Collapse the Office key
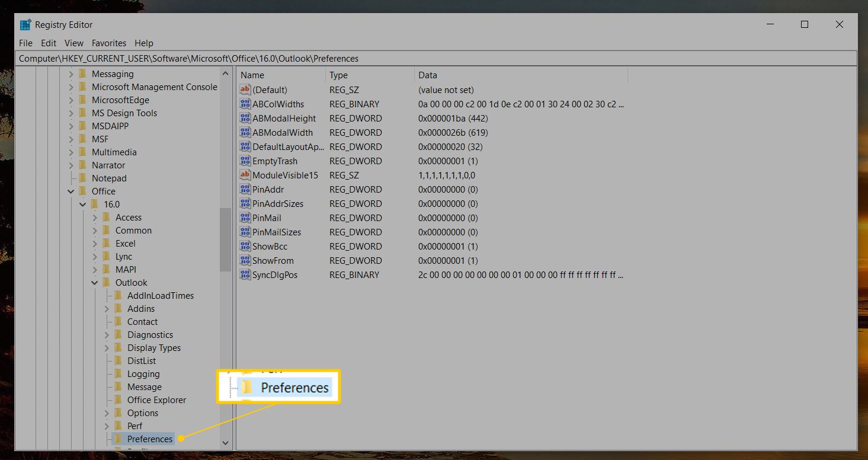 click(71, 191)
